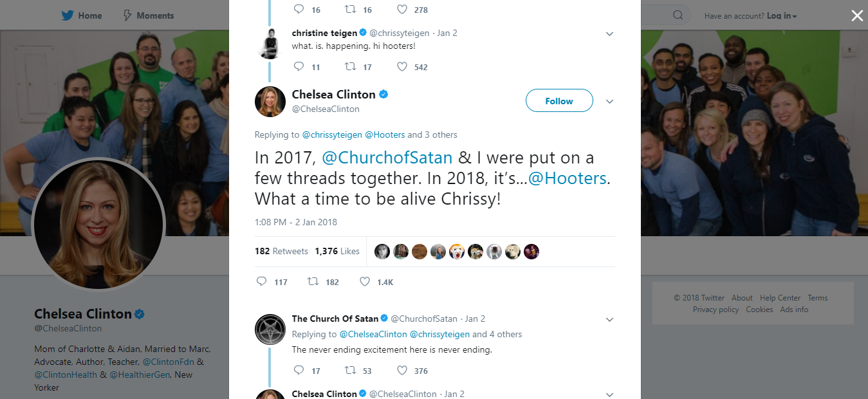Screen dimensions: 868x399
Task: Close the tweet detail overlay with the X
Action: point(856,15)
